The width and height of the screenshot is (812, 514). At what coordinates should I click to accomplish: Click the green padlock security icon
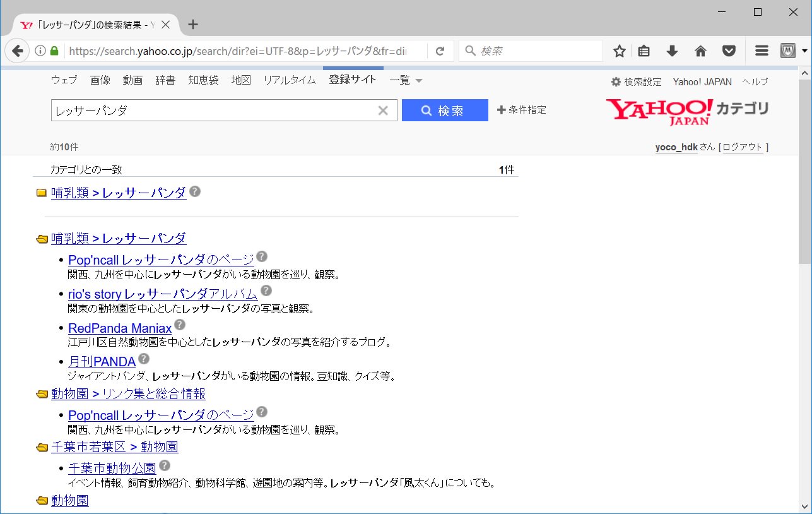[54, 51]
